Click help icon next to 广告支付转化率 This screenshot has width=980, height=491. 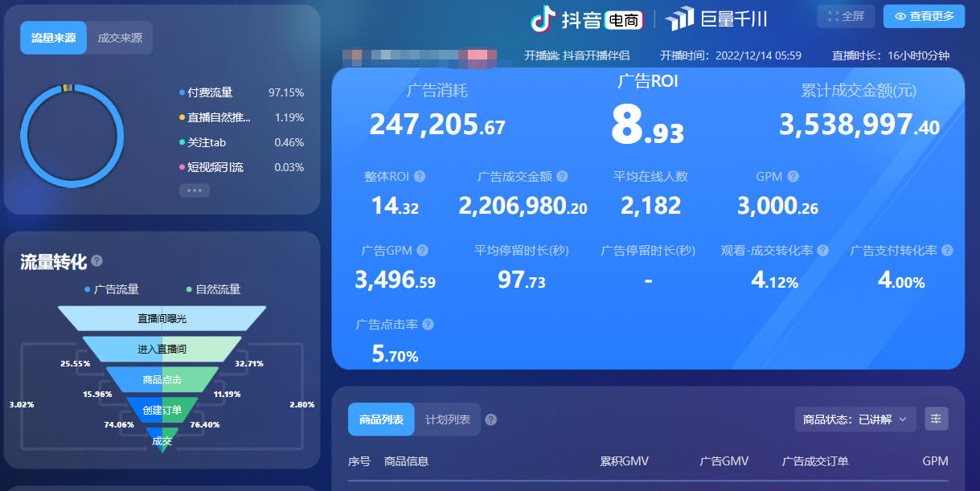(x=947, y=251)
